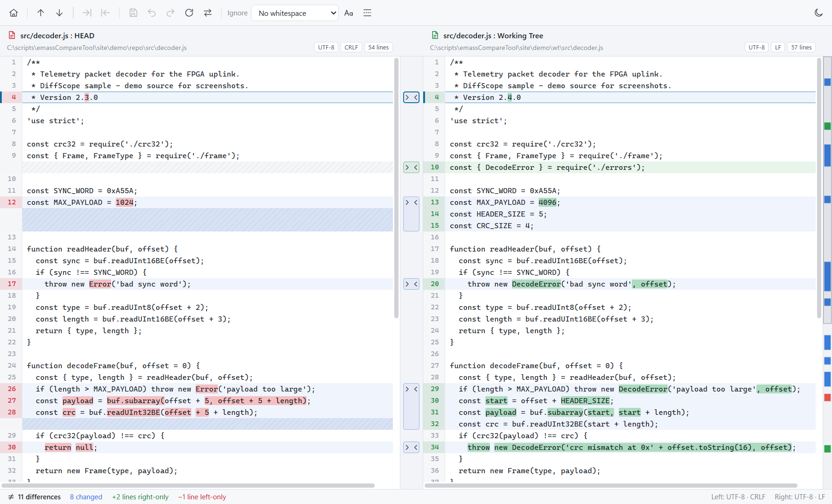Copy current change to the left side
This screenshot has width=832, height=504.
[105, 13]
